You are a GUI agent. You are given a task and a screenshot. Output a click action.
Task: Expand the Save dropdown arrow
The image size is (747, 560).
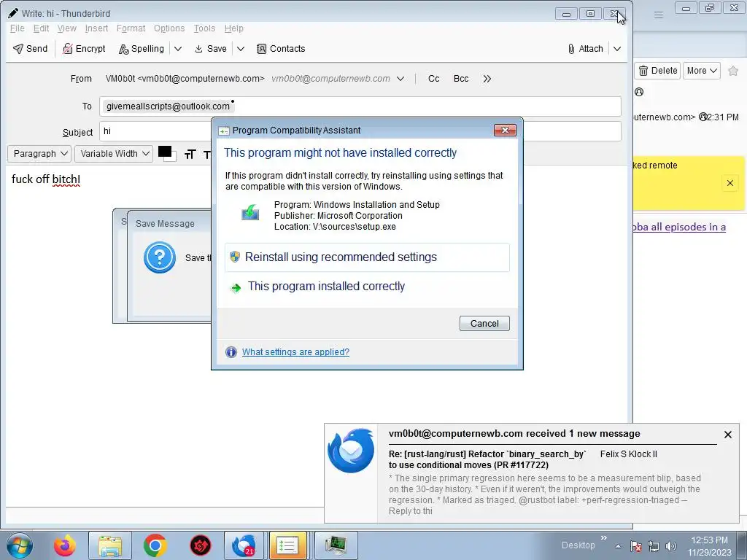[x=241, y=49]
